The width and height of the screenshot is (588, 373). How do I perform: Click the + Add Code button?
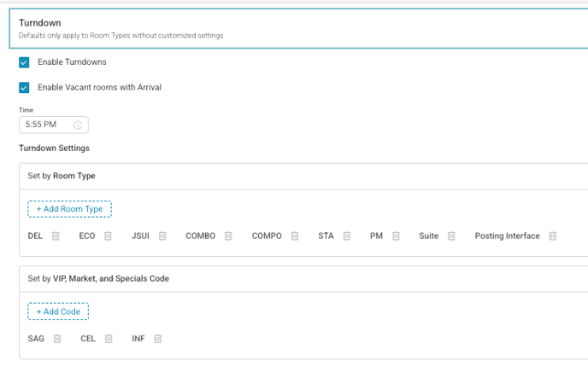[x=58, y=312]
